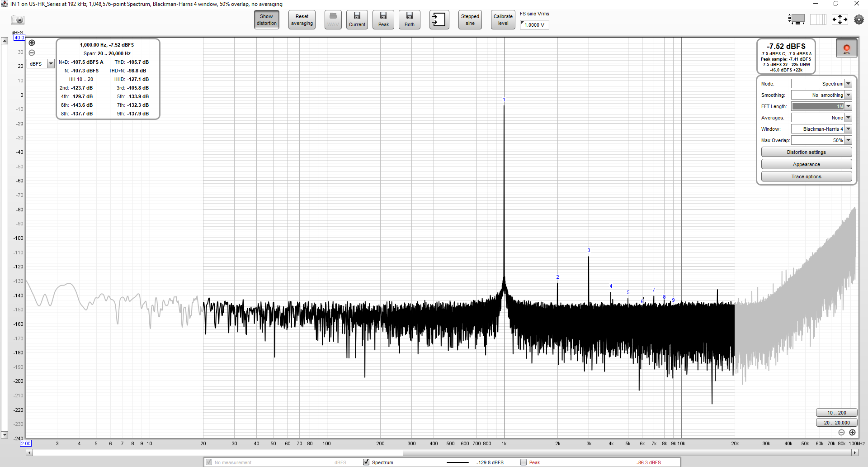Toggle Spectrum trace checkbox
The height and width of the screenshot is (467, 868).
pyautogui.click(x=366, y=462)
